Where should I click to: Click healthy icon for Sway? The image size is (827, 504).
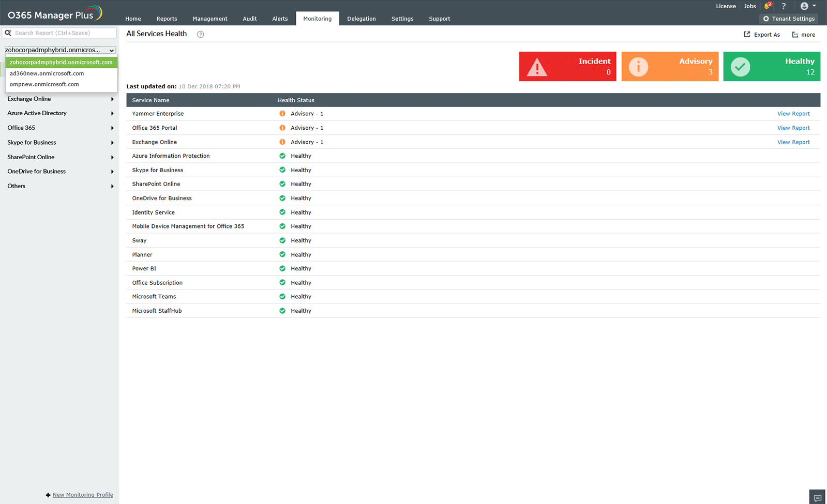pos(282,240)
